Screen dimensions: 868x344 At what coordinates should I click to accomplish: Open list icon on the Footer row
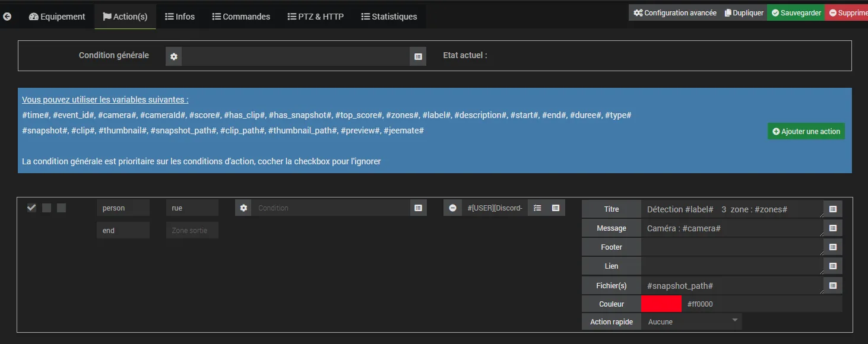(x=833, y=247)
